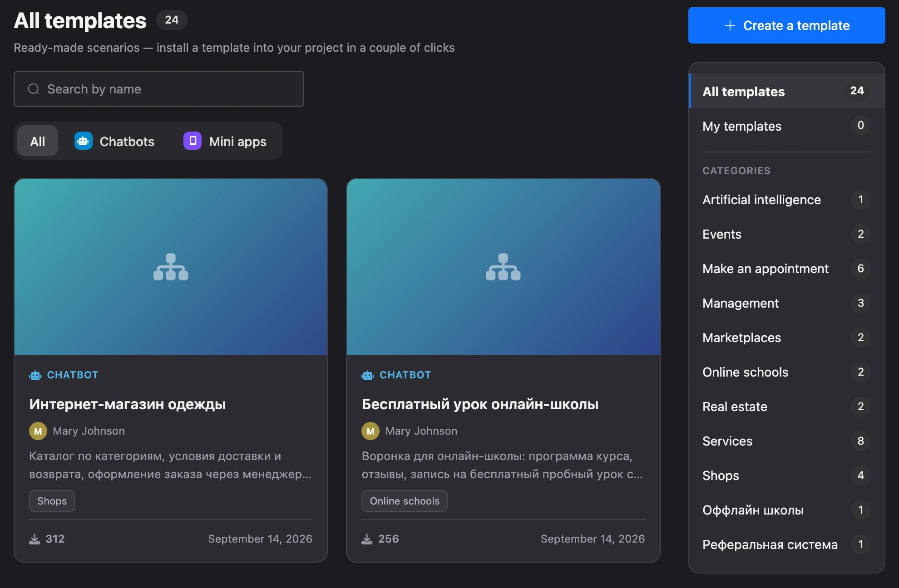Viewport: 899px width, 588px height.
Task: Click Mary Johnson's avatar on the Бесплатный урок онлайн-школы card
Action: [x=370, y=431]
